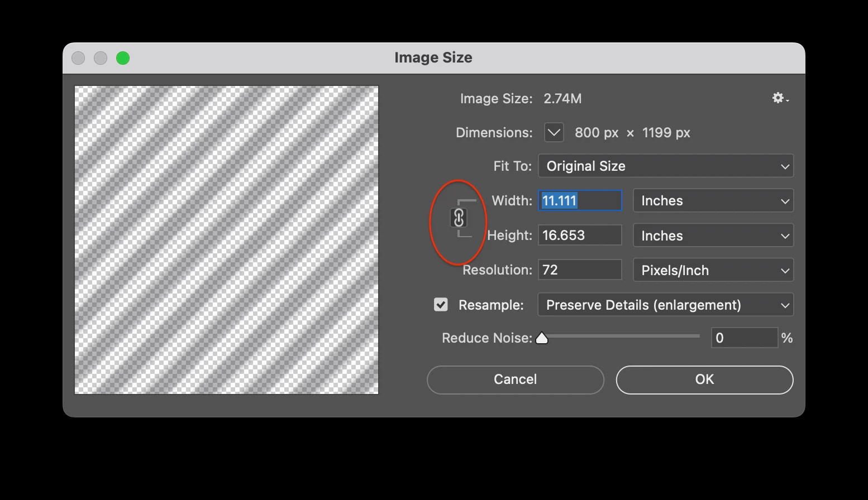Click the Resolution input field

tap(580, 270)
